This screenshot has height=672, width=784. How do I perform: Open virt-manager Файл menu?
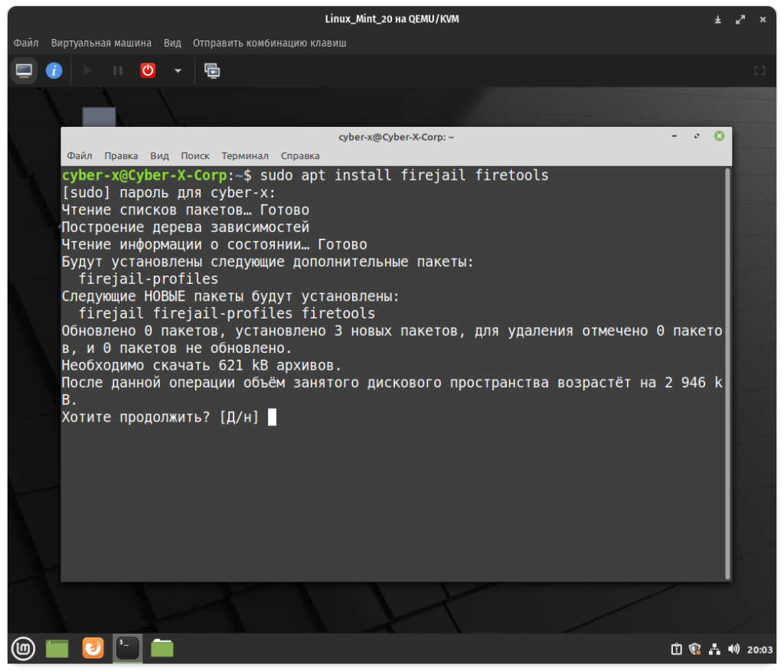[25, 43]
